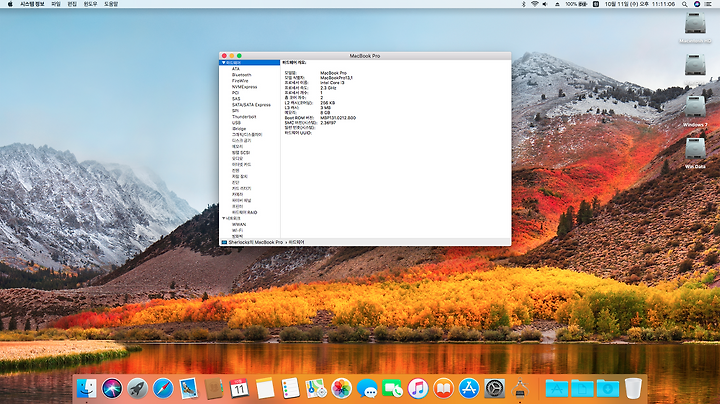Open Calendar showing 11 in Dock
720x404 pixels.
(239, 388)
